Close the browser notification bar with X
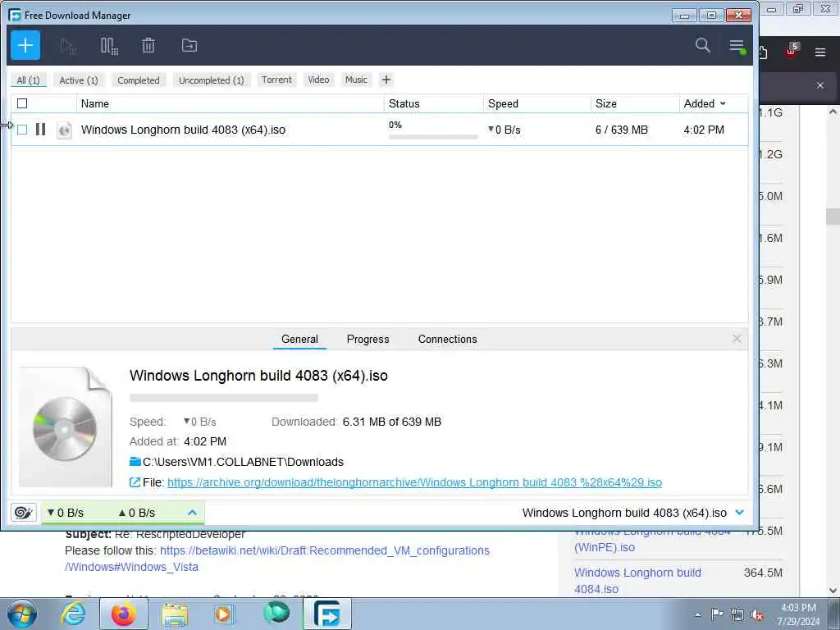 click(x=820, y=85)
